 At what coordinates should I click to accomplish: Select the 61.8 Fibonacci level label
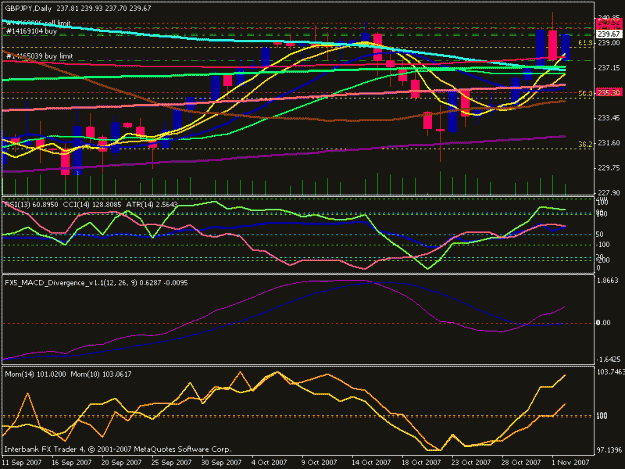tap(585, 43)
